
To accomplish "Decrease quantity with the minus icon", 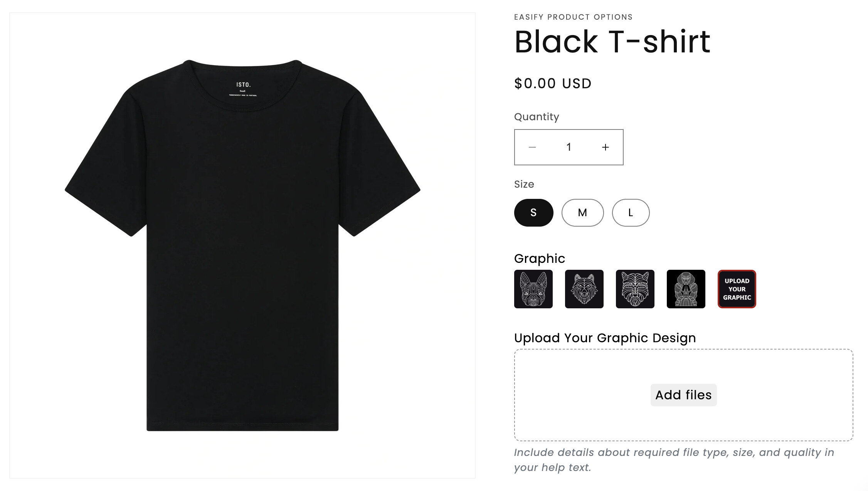I will point(532,147).
